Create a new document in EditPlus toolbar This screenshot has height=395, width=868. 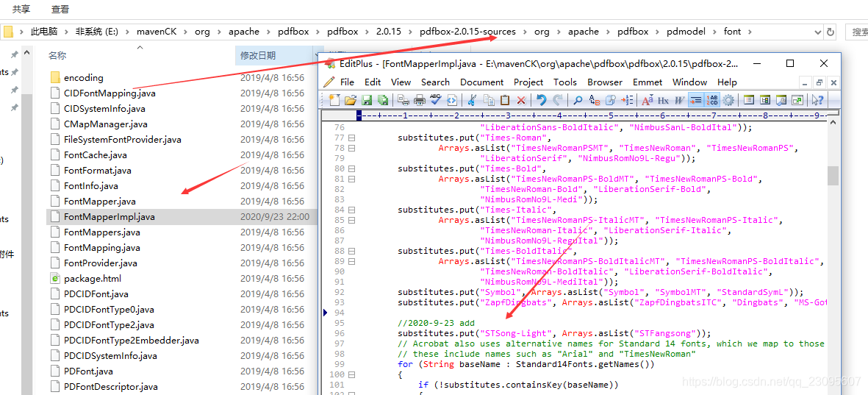(x=334, y=100)
